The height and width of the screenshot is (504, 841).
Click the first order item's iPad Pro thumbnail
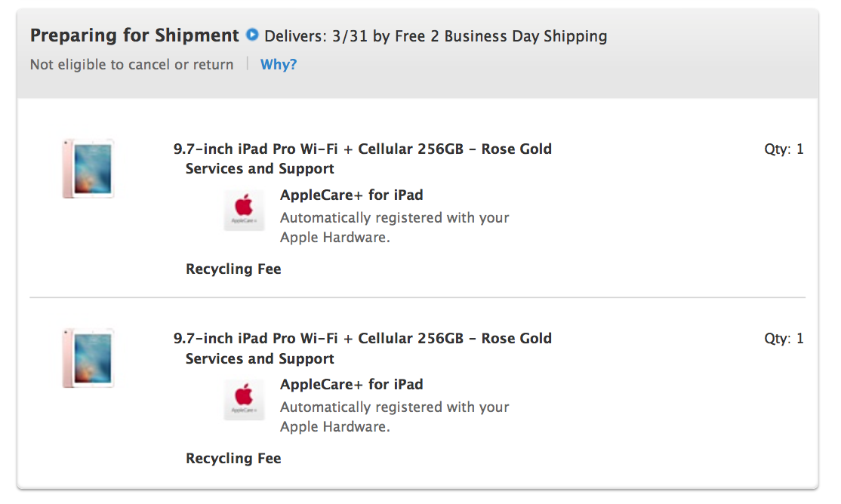pyautogui.click(x=88, y=168)
